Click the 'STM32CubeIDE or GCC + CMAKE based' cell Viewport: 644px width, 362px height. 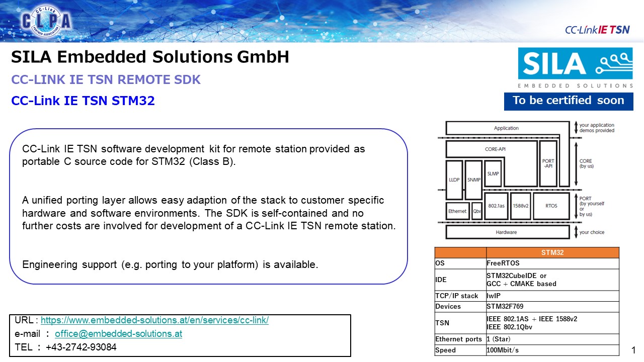[552, 280]
